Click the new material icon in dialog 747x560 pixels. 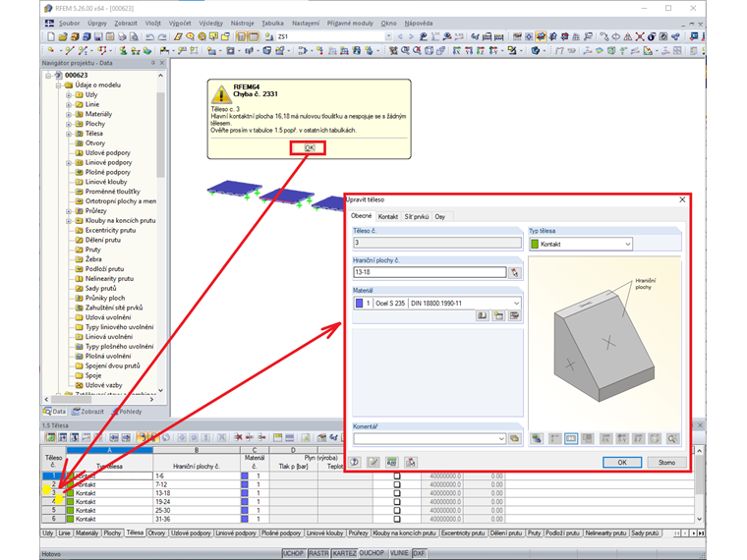[x=498, y=315]
